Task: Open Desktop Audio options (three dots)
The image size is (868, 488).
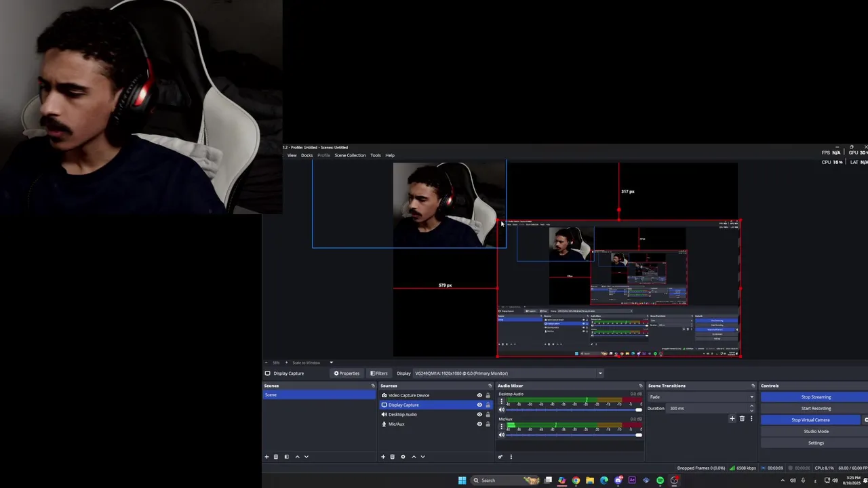Action: coord(502,402)
